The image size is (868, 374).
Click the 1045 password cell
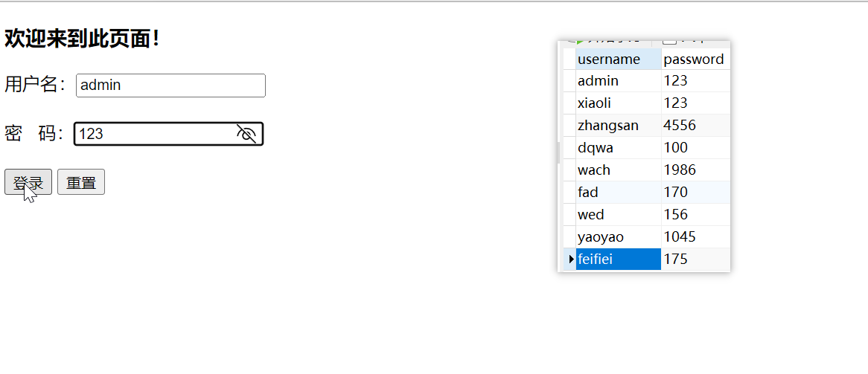coord(695,236)
